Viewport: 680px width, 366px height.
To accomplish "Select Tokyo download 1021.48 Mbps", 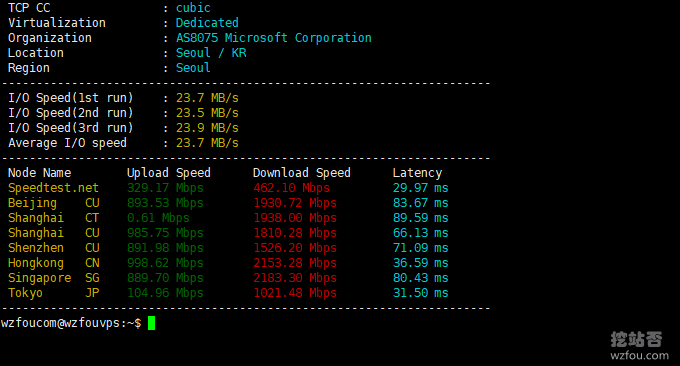I will pyautogui.click(x=295, y=293).
